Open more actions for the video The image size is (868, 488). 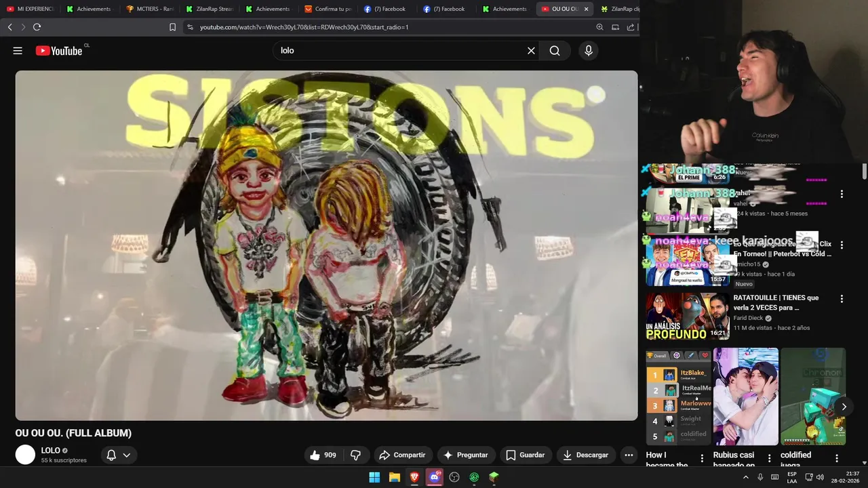[x=629, y=455]
